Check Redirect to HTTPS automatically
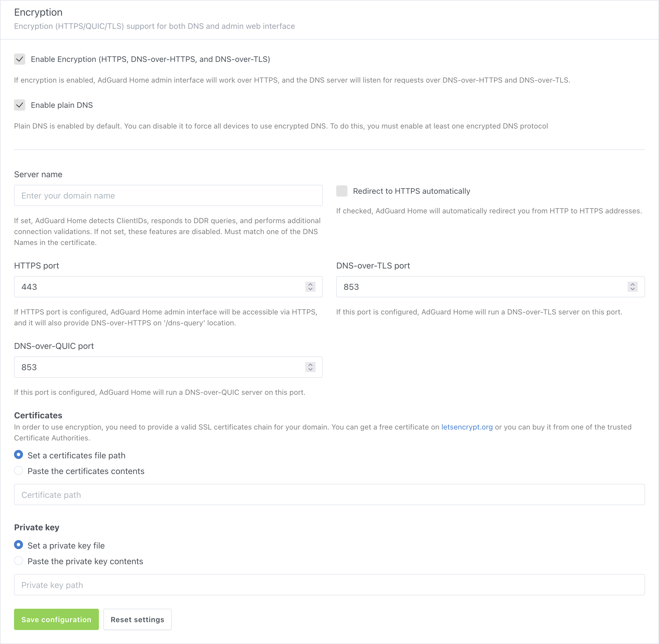 click(342, 191)
